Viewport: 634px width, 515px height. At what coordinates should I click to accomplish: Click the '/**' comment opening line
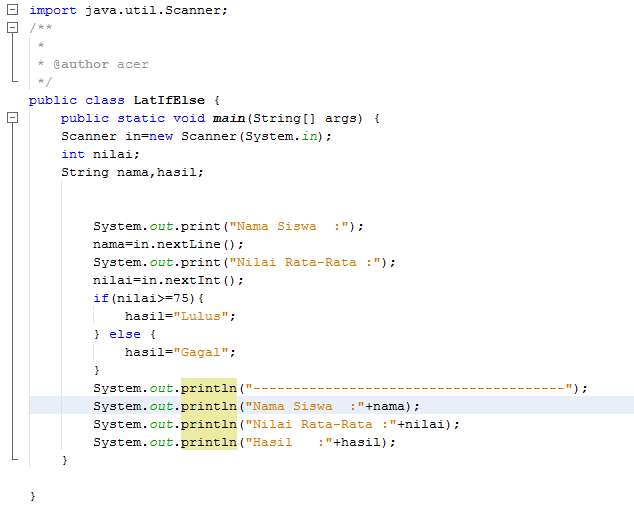(x=40, y=28)
